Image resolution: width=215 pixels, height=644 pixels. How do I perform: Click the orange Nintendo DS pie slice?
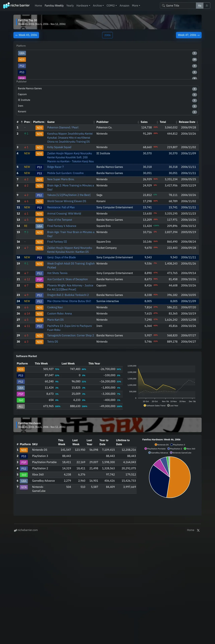[180, 477]
